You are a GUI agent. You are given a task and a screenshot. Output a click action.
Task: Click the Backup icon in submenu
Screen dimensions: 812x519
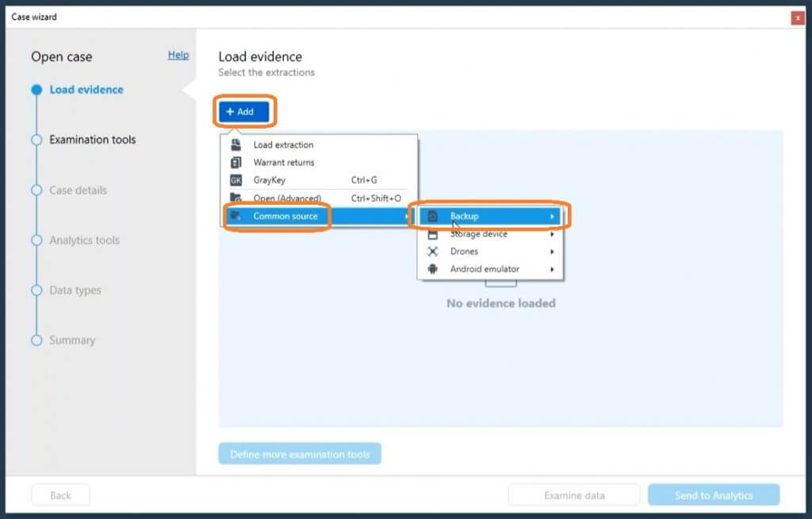click(x=432, y=216)
